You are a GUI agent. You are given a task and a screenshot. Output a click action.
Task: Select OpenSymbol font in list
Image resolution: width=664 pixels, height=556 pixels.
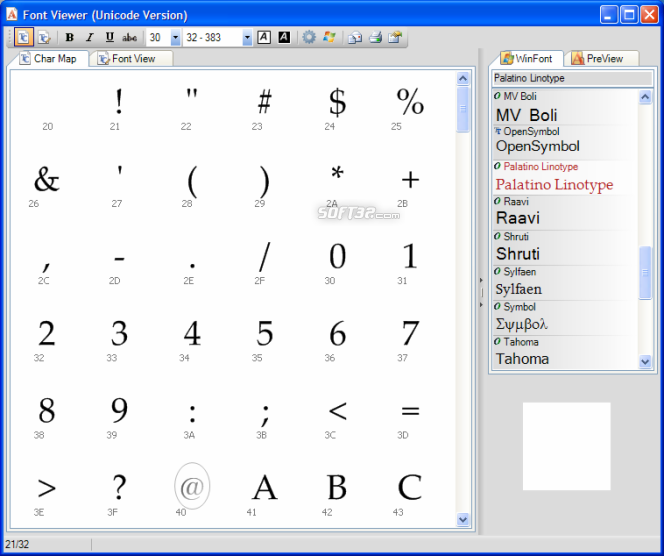pos(565,142)
